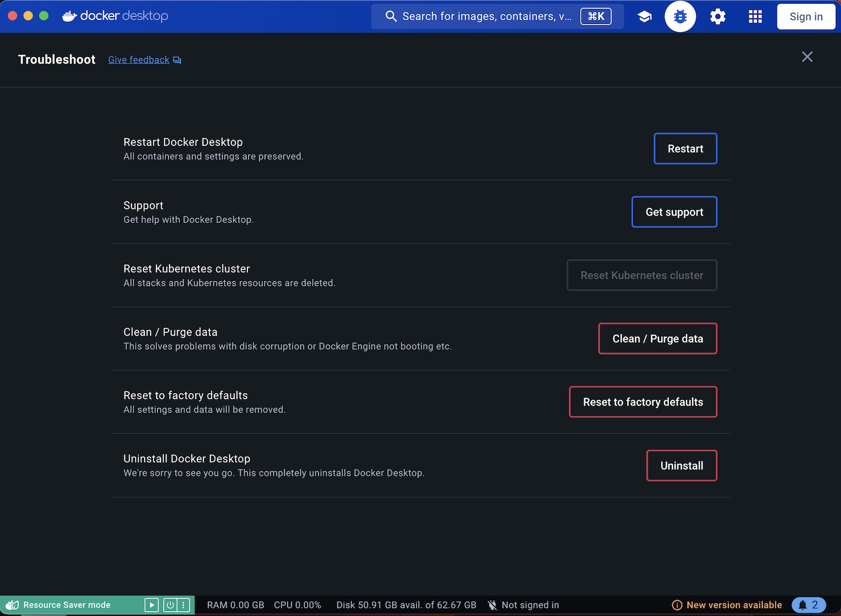This screenshot has width=841, height=616.
Task: Open the extensions grid icon
Action: 755,17
